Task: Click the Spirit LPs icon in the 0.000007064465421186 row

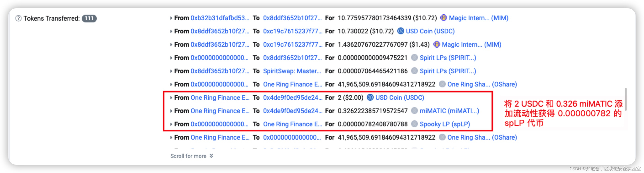Action: point(414,71)
